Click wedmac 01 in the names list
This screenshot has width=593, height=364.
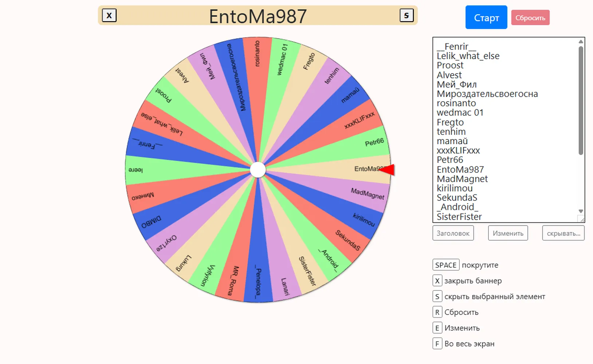(x=460, y=113)
